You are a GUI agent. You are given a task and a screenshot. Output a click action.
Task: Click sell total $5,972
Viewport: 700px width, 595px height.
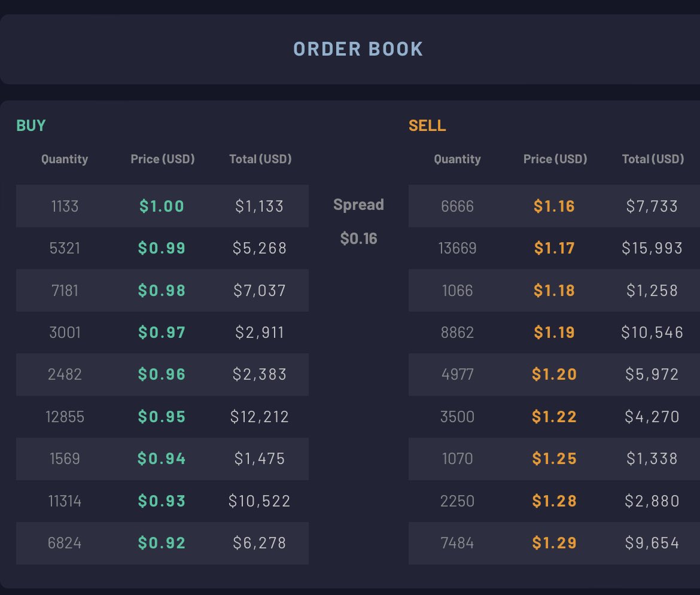(652, 374)
